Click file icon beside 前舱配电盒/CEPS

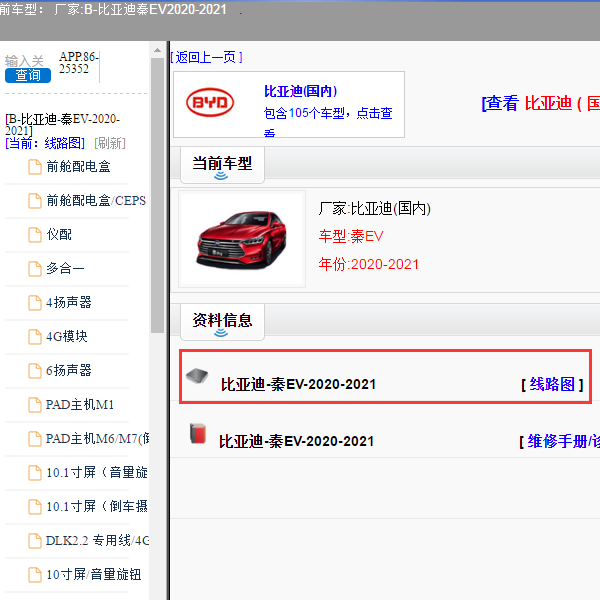[35, 201]
